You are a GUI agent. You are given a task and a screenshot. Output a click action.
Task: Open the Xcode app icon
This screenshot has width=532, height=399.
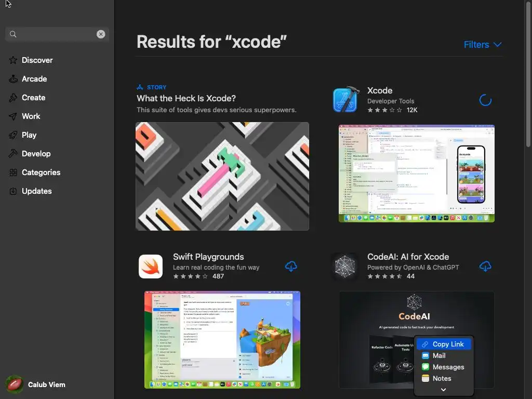coord(346,99)
